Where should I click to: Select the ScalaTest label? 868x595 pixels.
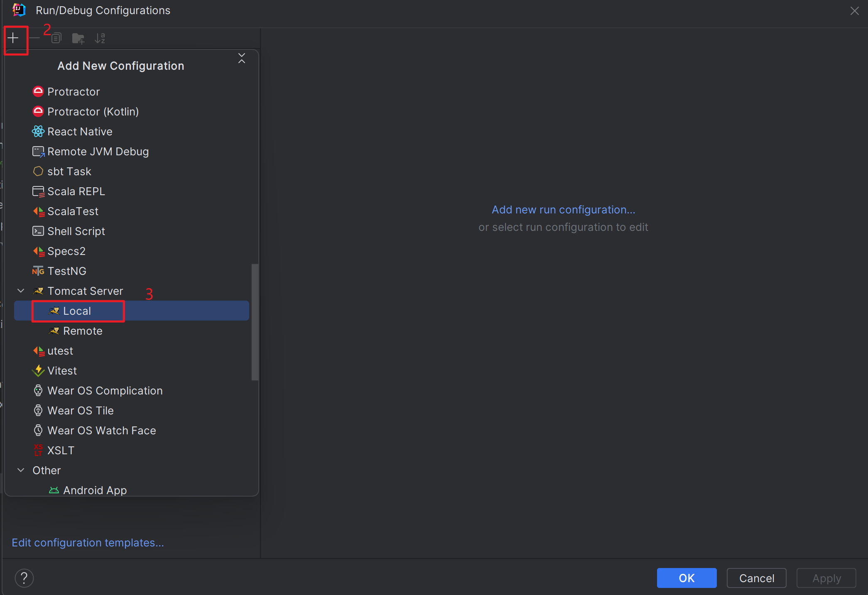pyautogui.click(x=73, y=211)
